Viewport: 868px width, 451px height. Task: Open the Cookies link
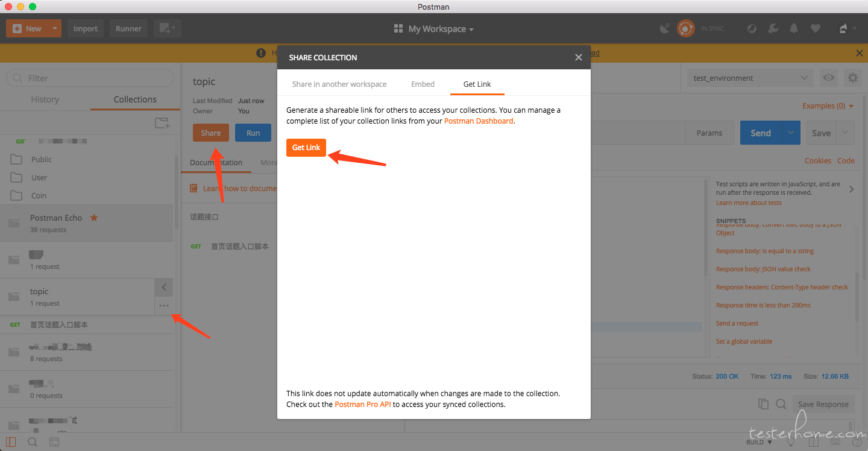(x=818, y=160)
